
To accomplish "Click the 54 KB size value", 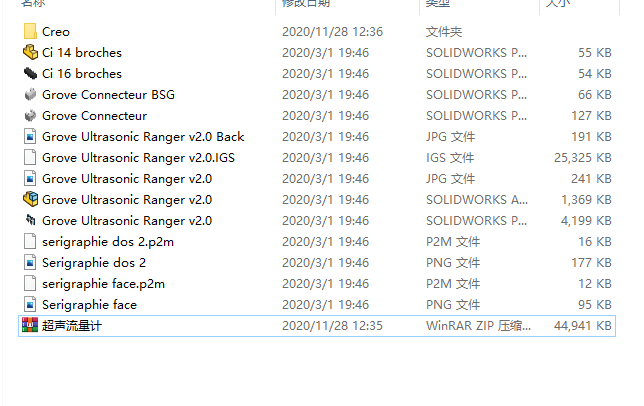I will [595, 73].
